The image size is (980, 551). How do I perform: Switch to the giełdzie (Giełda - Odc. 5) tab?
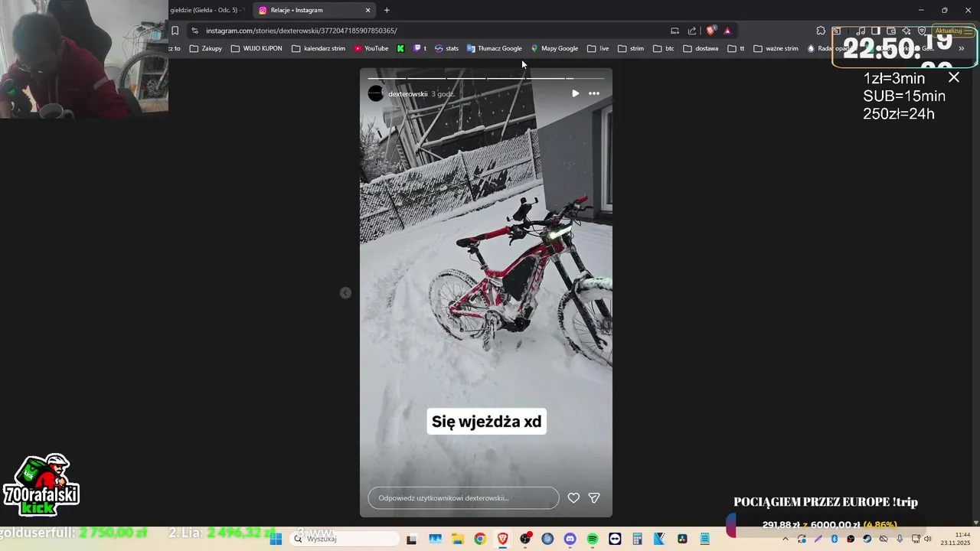[x=208, y=10]
